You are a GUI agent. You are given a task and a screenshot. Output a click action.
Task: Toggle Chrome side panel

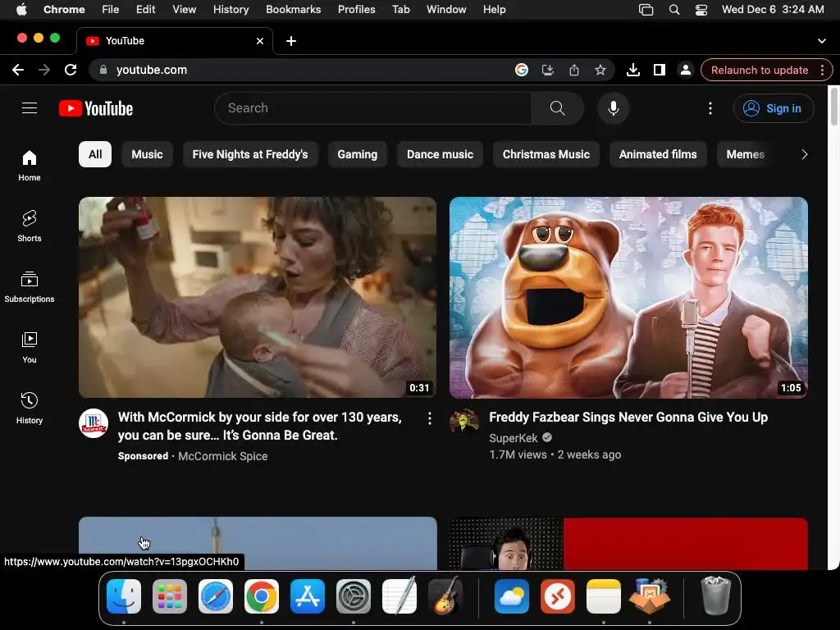pyautogui.click(x=660, y=70)
